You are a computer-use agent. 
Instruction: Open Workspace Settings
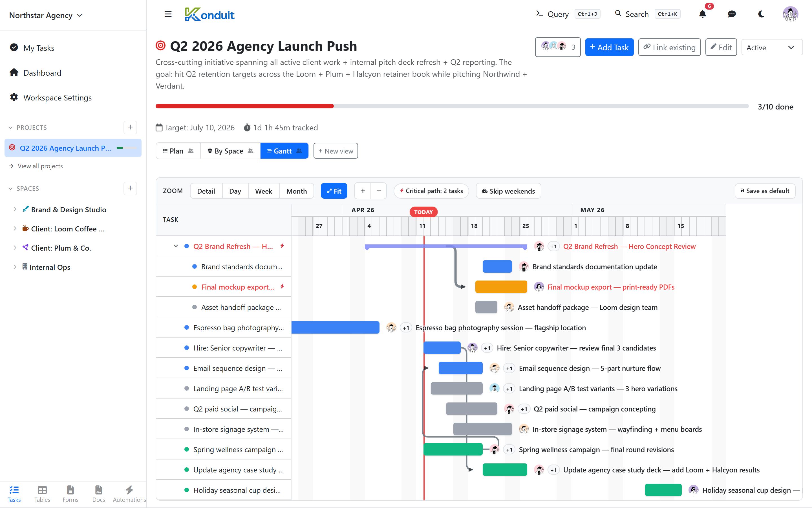[x=51, y=97]
